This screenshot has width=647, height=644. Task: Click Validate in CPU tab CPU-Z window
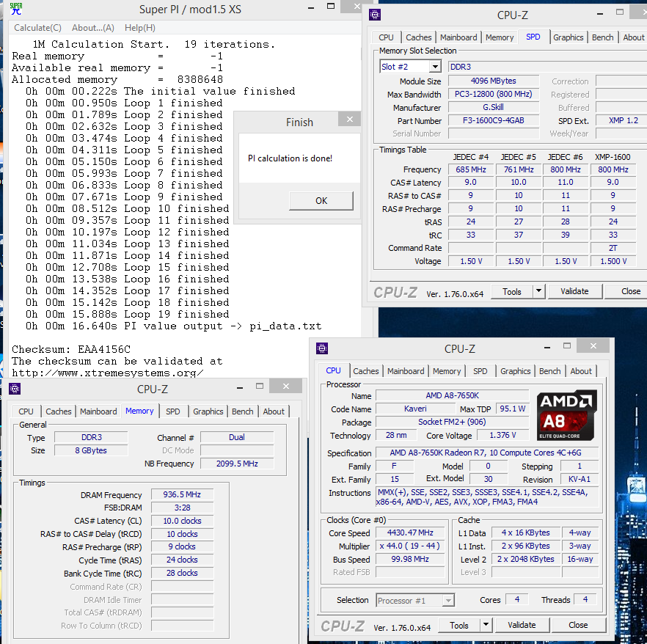tap(522, 625)
